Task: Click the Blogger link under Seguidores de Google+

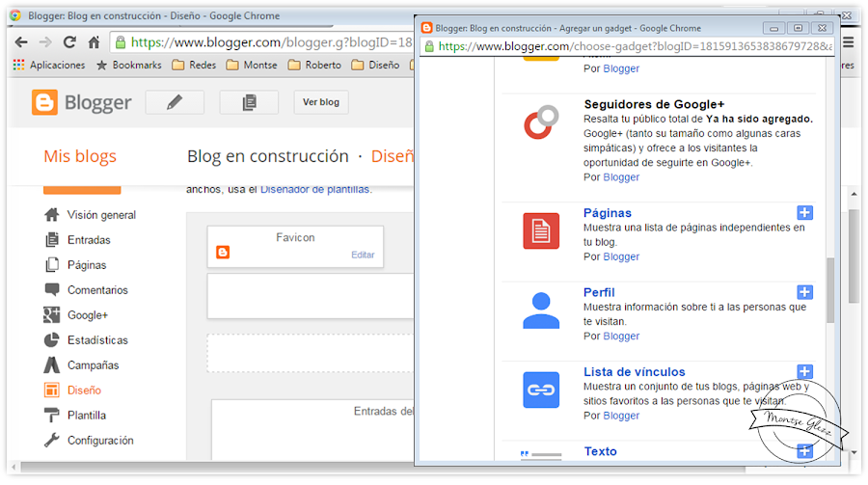Action: click(621, 177)
